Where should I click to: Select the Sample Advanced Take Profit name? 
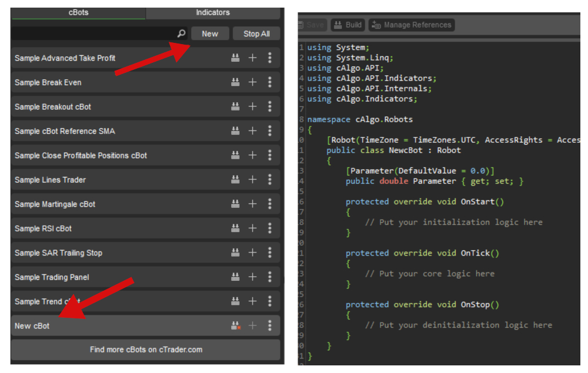pos(65,58)
